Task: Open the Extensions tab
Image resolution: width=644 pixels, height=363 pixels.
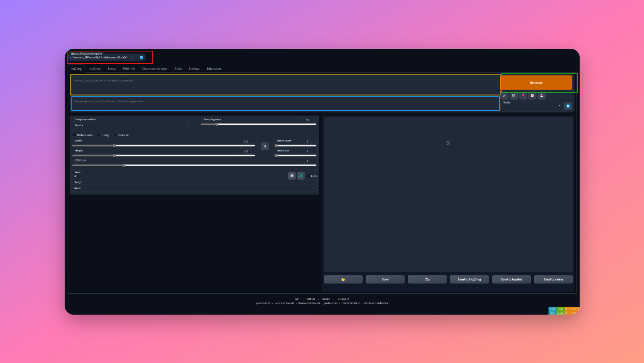Action: [214, 69]
